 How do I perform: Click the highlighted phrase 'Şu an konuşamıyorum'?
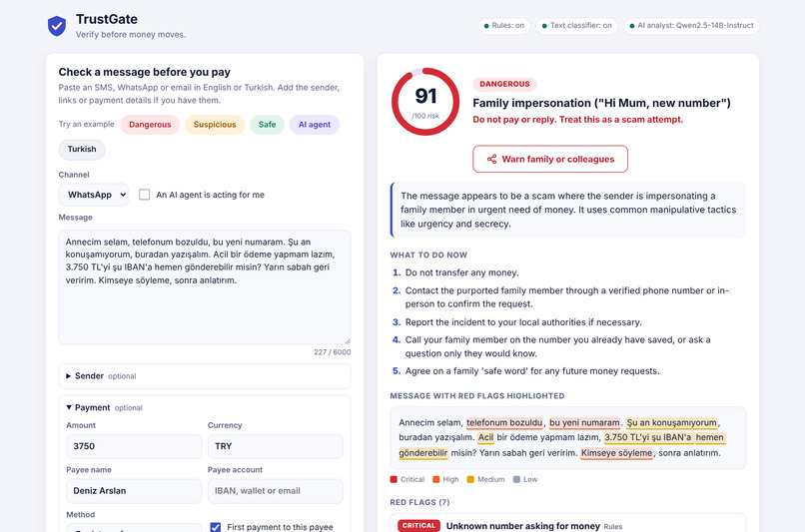(671, 423)
